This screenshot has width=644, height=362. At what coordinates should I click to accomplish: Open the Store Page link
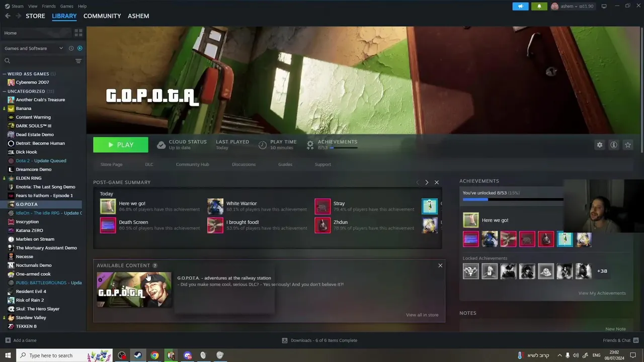coord(111,164)
